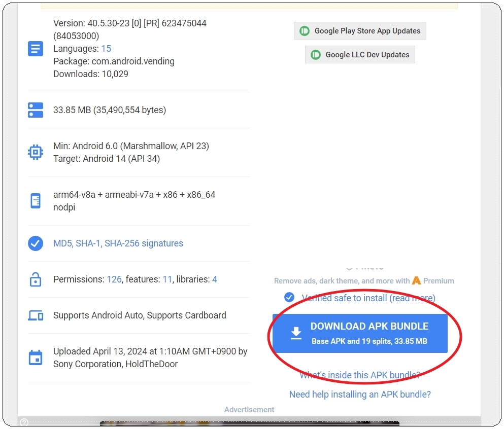Click the Google LLC Dev Updates button
Screen dimensions: 504x429
point(360,55)
